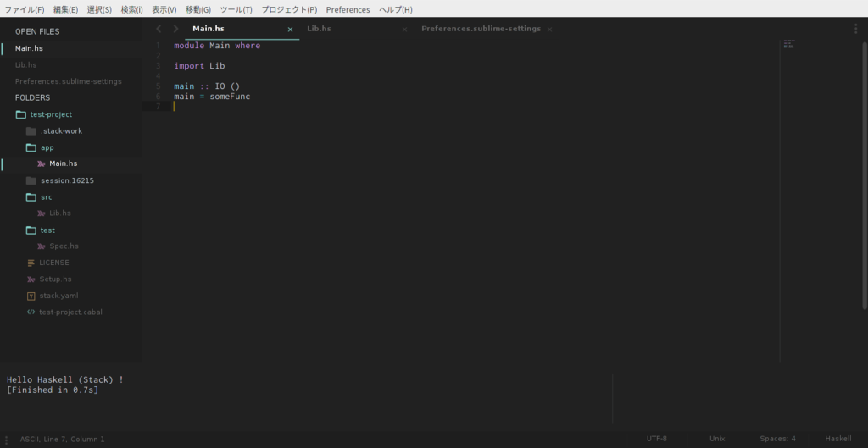Click the .stack-work folder name

pos(61,131)
